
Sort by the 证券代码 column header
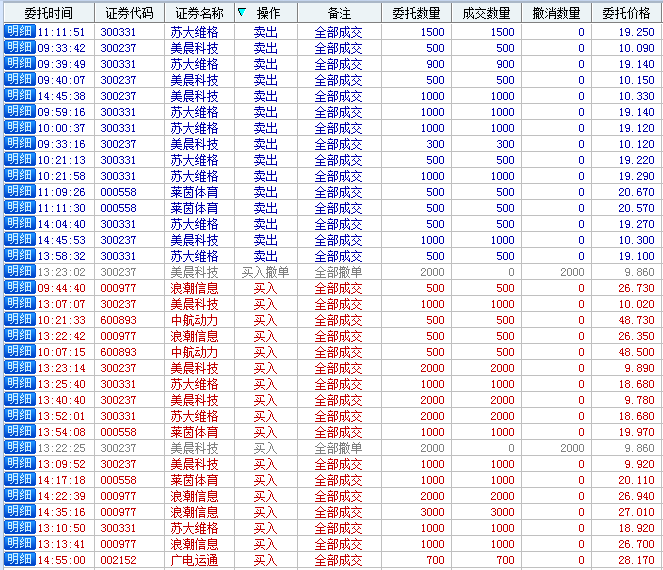(129, 13)
